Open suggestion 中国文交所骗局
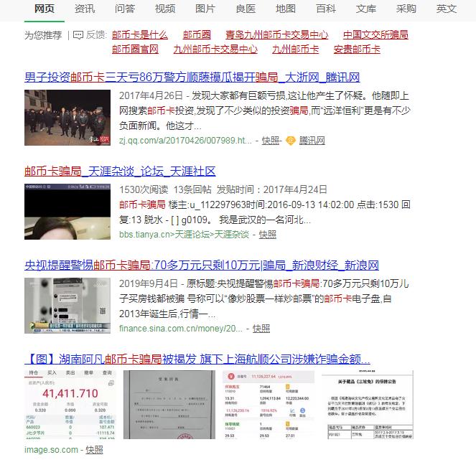 coord(375,35)
